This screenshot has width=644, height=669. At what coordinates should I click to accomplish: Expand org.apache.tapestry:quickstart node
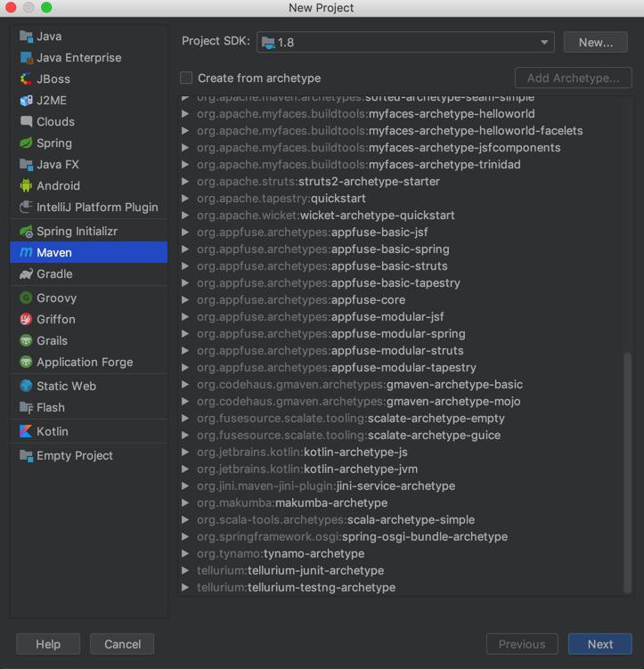point(185,199)
